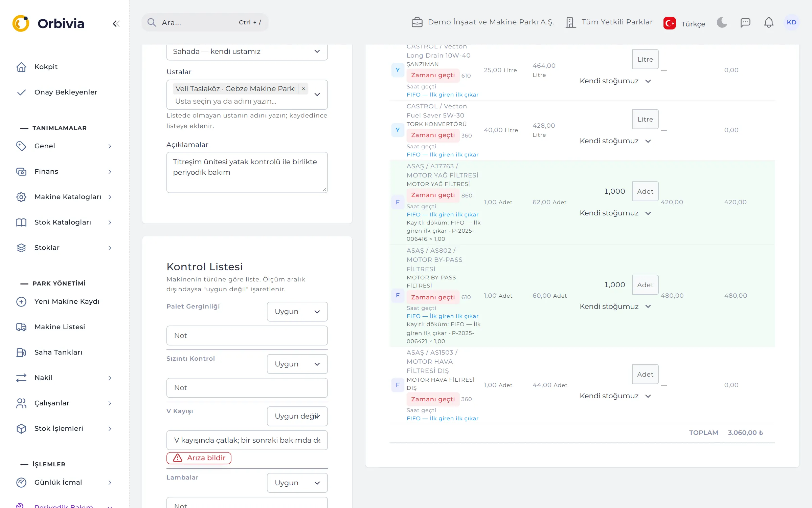Click the Saha Tankları fuel icon
812x508 pixels.
coord(21,352)
